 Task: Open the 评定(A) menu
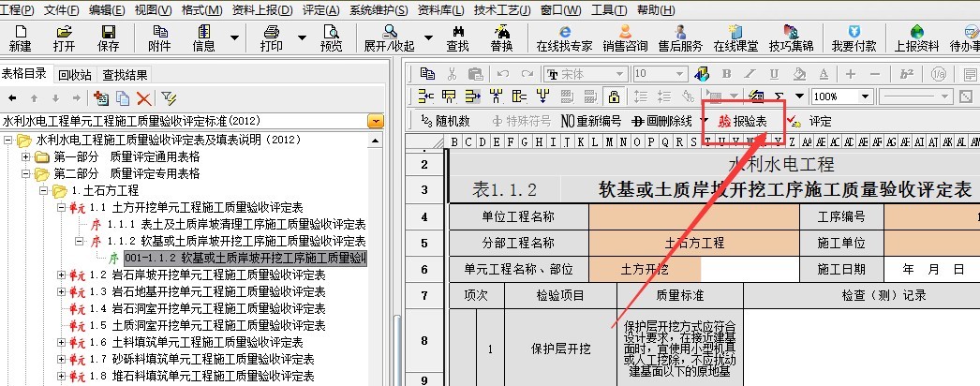(x=320, y=10)
